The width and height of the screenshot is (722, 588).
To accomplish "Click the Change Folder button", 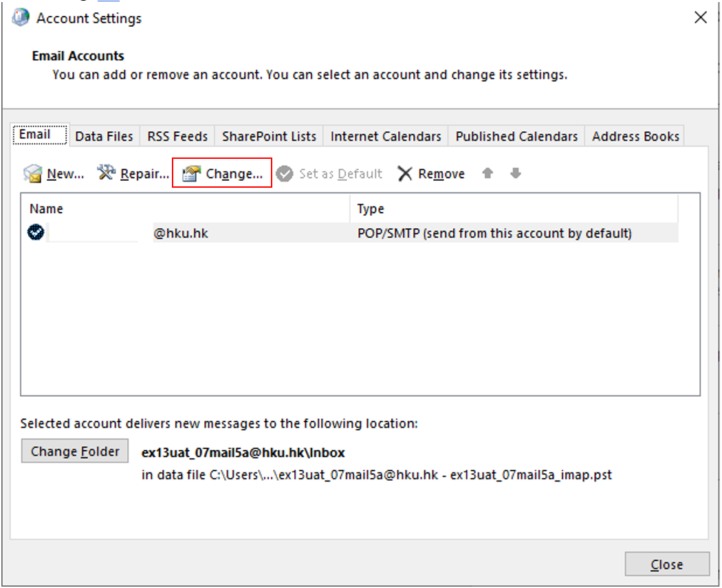I will coord(74,451).
